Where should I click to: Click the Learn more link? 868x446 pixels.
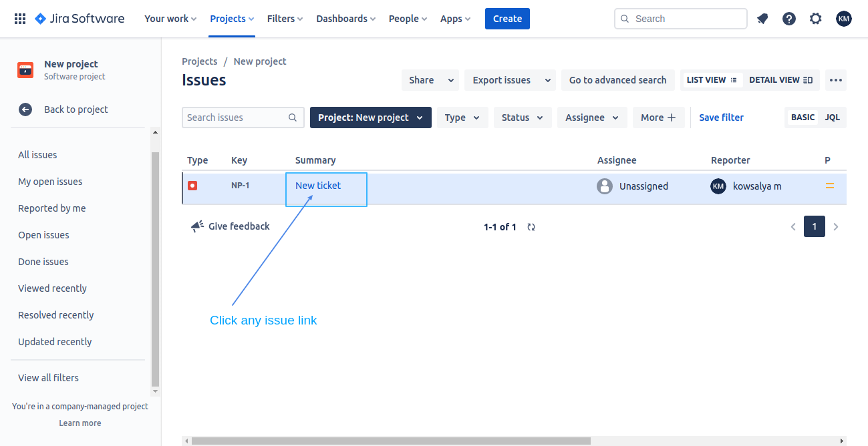(80, 423)
